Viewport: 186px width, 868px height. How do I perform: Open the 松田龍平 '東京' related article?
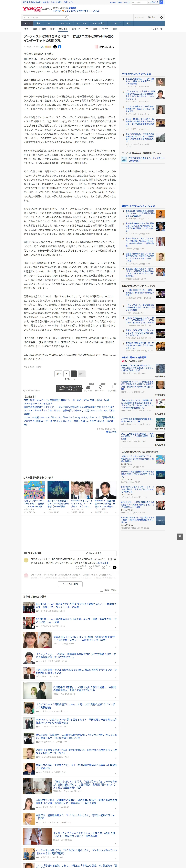[x=84, y=688]
